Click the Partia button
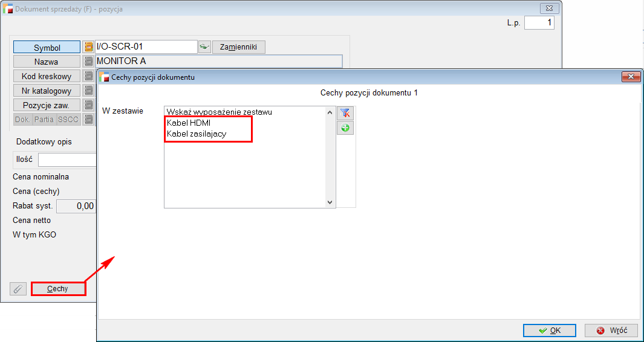The image size is (644, 342). pos(44,120)
